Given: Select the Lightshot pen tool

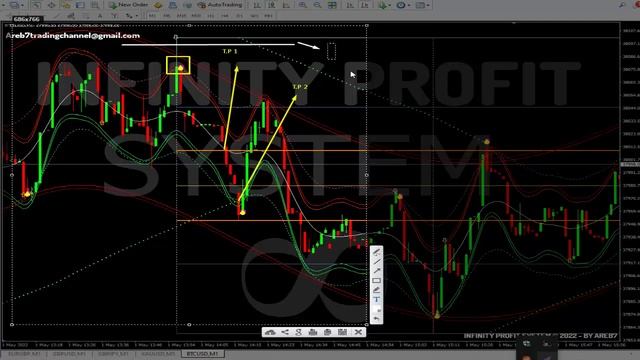Looking at the screenshot, I should (376, 252).
